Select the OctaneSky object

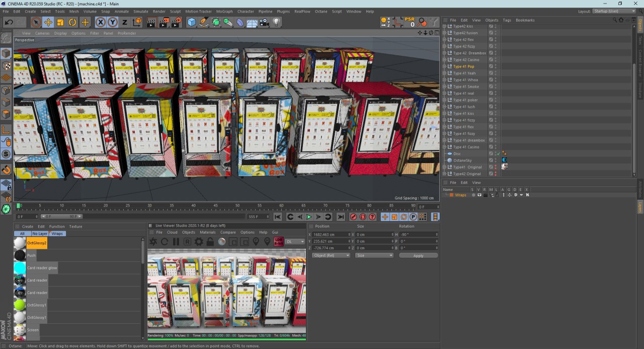point(463,160)
